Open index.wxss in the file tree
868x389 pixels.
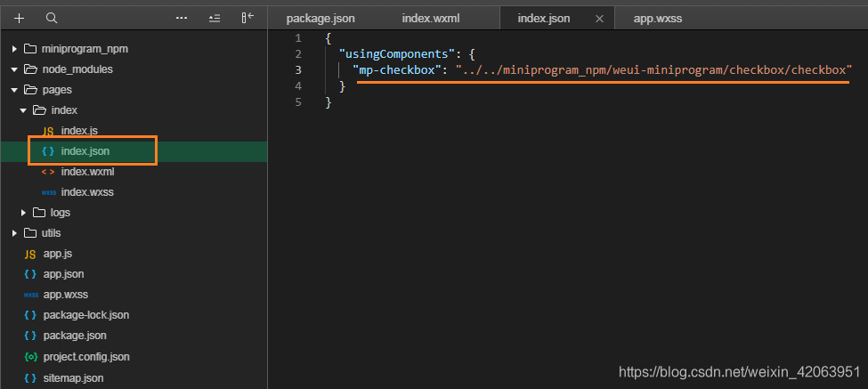click(87, 192)
